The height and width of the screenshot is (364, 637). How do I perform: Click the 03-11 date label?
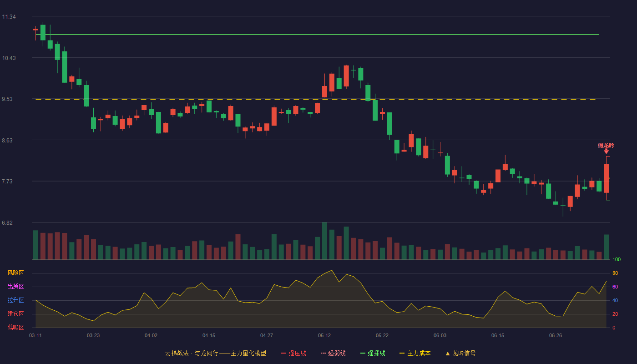[x=35, y=335]
